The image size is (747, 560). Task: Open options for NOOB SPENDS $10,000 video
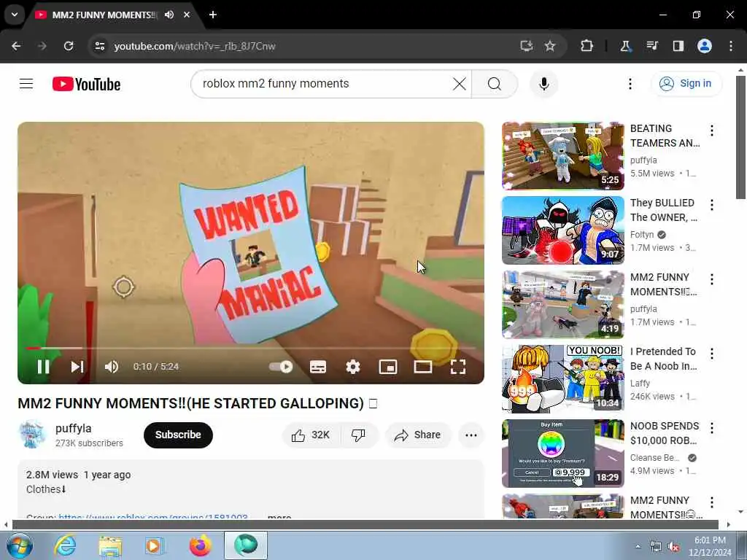(x=712, y=427)
